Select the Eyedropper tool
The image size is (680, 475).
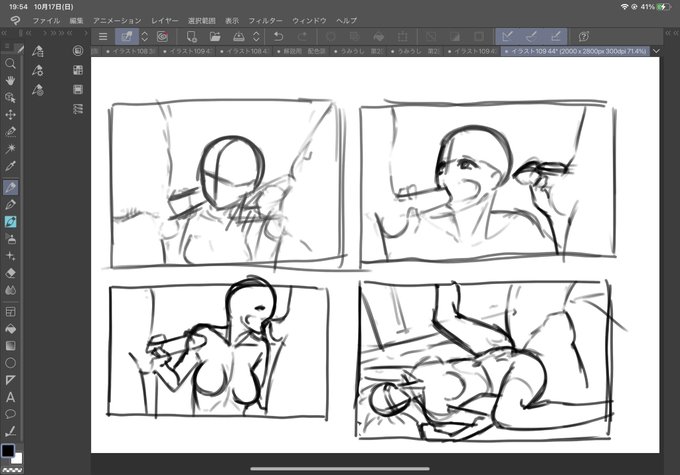[10, 166]
